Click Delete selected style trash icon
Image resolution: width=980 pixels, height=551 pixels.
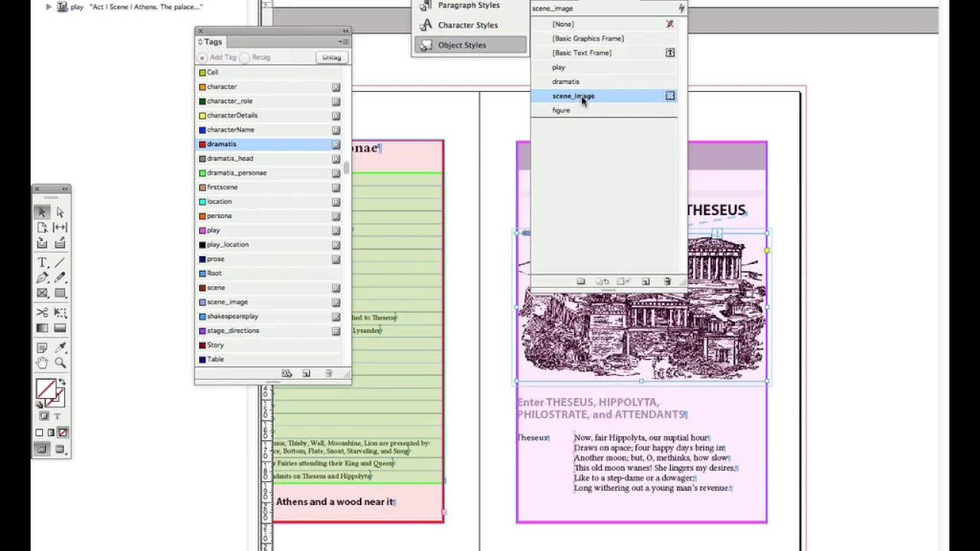[x=667, y=282]
